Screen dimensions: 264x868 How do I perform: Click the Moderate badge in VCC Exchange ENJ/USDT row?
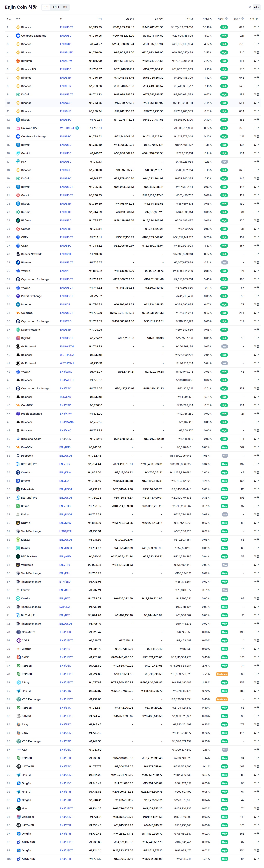[222, 699]
